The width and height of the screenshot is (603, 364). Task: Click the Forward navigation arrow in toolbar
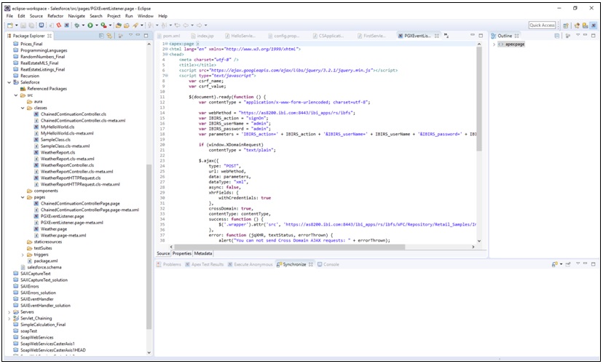pos(200,25)
